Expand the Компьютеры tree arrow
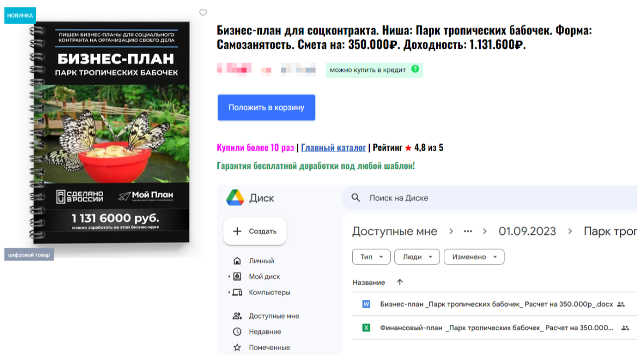Image resolution: width=644 pixels, height=355 pixels. [x=229, y=293]
